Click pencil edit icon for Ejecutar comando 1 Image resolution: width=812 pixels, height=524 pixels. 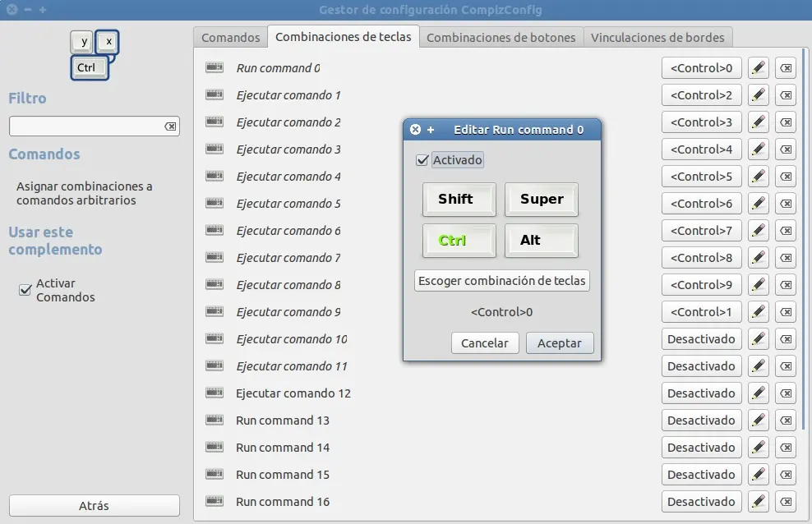click(x=759, y=95)
